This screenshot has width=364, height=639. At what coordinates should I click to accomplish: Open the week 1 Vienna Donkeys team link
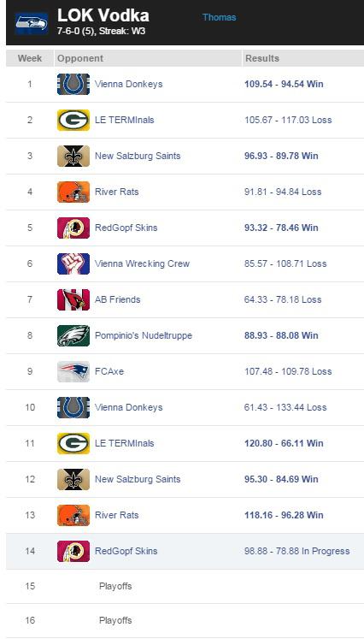[129, 84]
